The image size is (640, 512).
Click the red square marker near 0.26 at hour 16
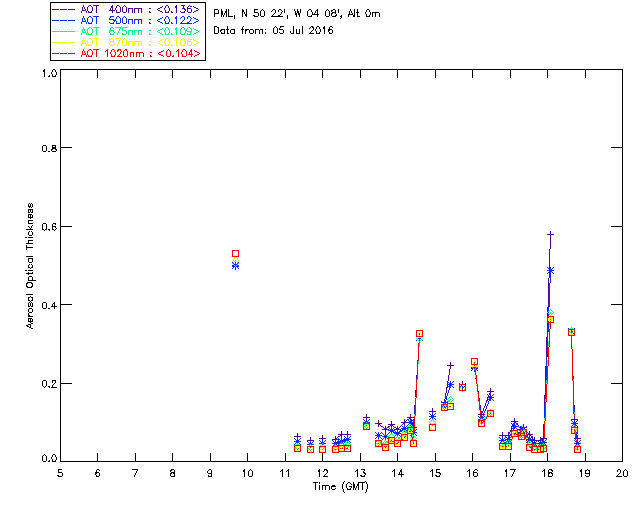click(x=474, y=362)
